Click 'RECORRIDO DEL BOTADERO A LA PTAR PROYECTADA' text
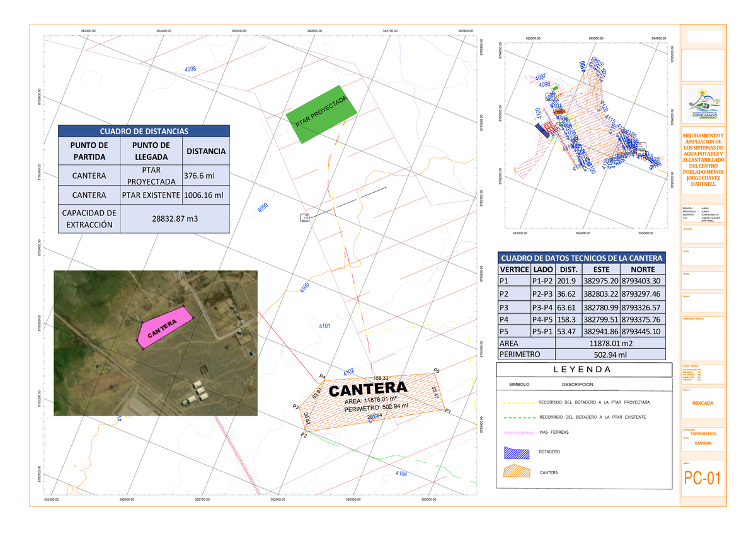The height and width of the screenshot is (534, 756). pyautogui.click(x=593, y=402)
